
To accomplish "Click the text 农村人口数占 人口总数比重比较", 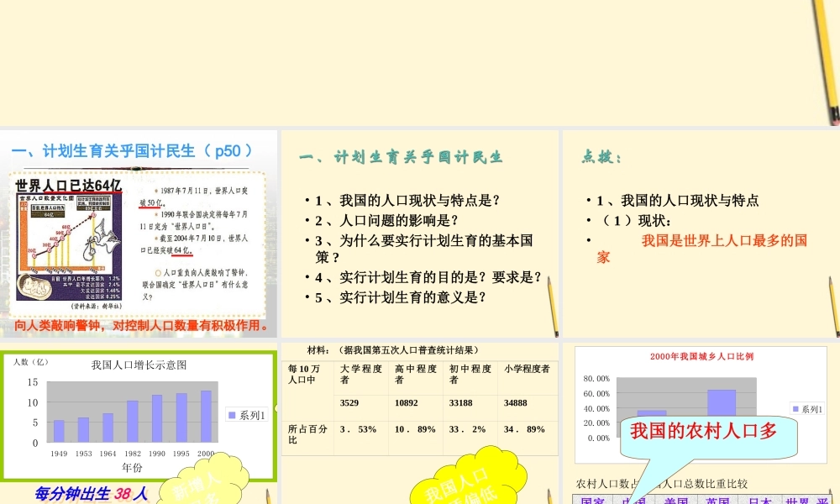I will pos(662,484).
